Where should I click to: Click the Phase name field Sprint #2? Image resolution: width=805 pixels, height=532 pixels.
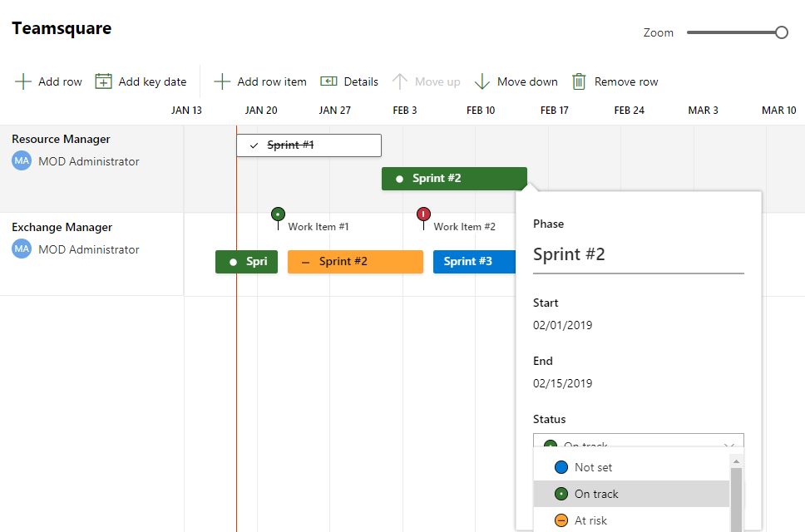(638, 254)
